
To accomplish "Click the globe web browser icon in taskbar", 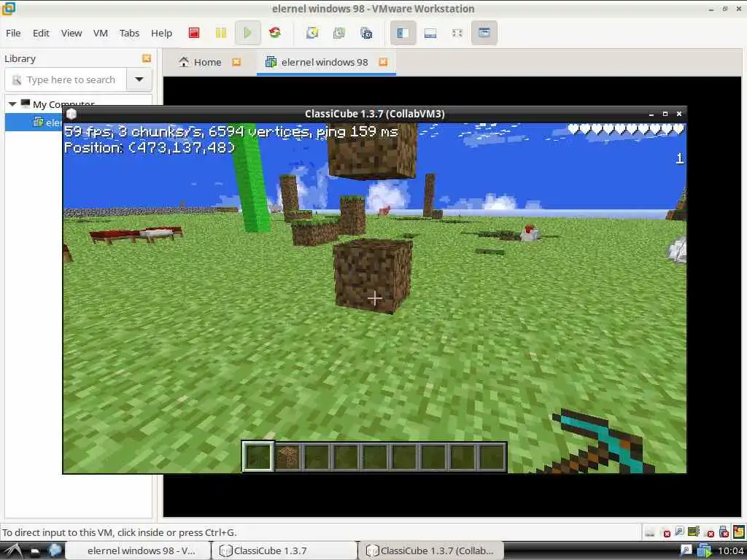I will (55, 551).
